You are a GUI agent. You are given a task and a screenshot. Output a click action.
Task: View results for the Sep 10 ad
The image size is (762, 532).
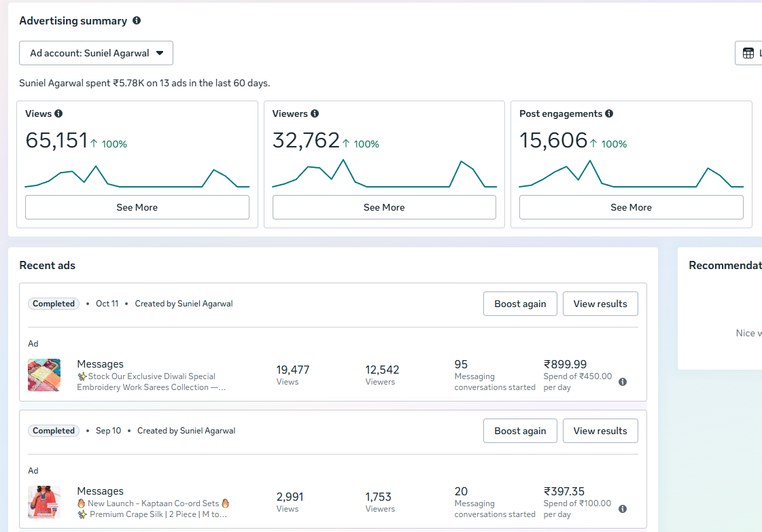[x=600, y=431]
